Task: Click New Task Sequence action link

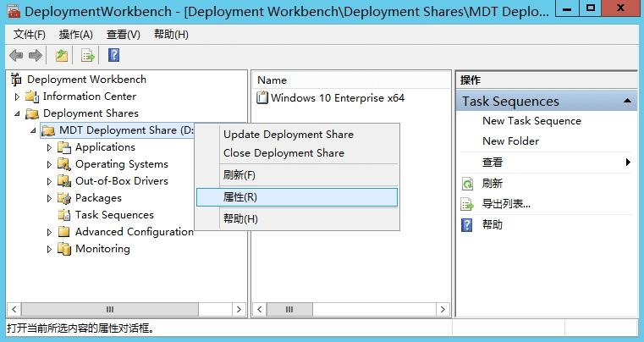Action: tap(531, 121)
